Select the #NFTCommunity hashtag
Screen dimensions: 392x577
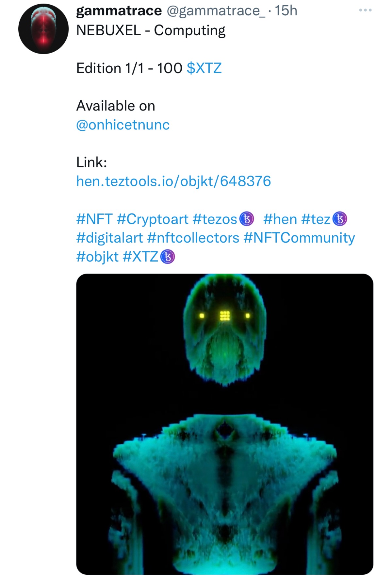pyautogui.click(x=299, y=238)
